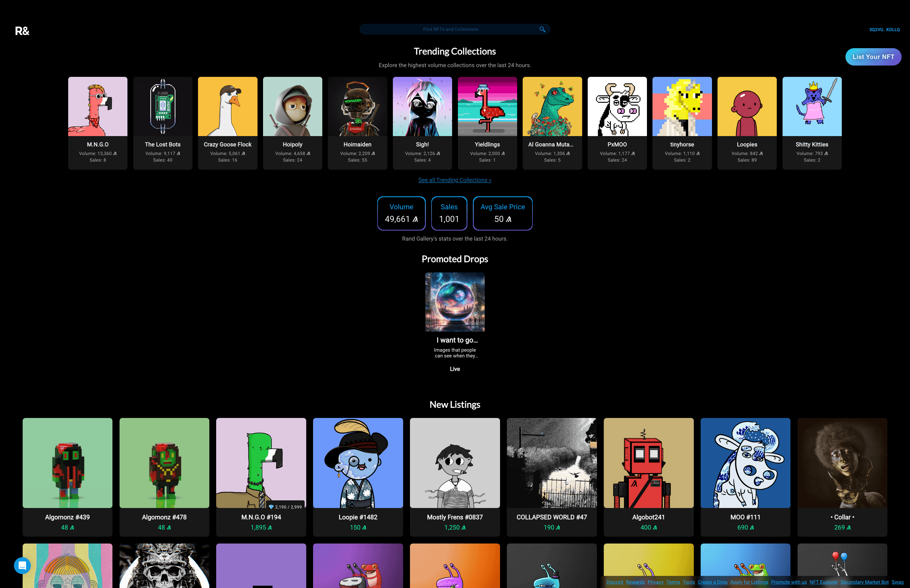
Task: Select the Shitty Kitties collection card
Action: coord(812,123)
